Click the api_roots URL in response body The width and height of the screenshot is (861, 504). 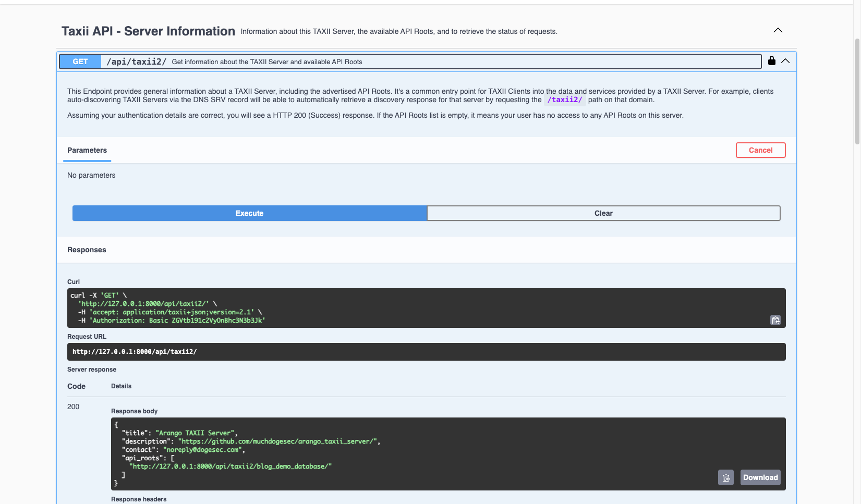[231, 466]
